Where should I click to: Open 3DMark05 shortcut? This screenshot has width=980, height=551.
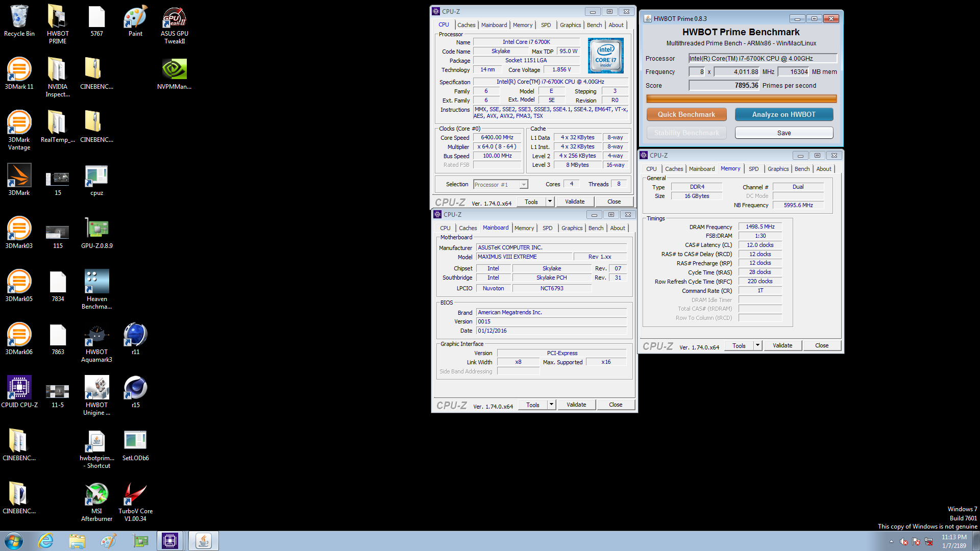point(19,286)
